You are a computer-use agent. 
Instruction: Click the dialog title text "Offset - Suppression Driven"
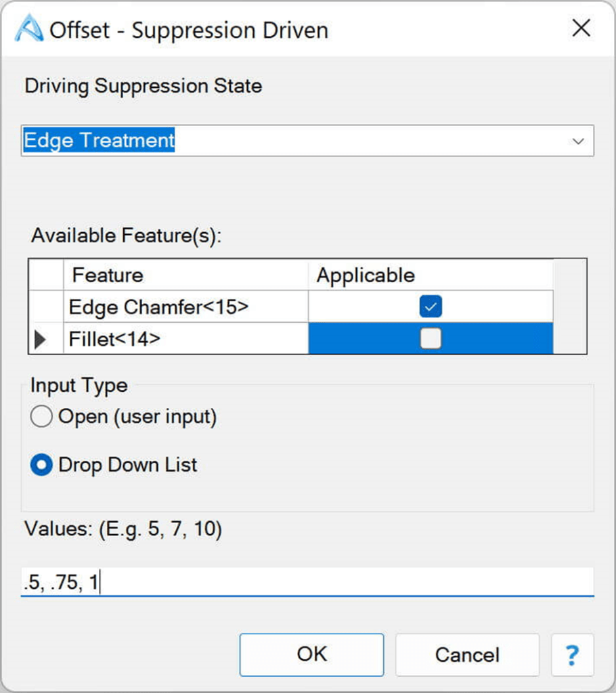[x=189, y=30]
